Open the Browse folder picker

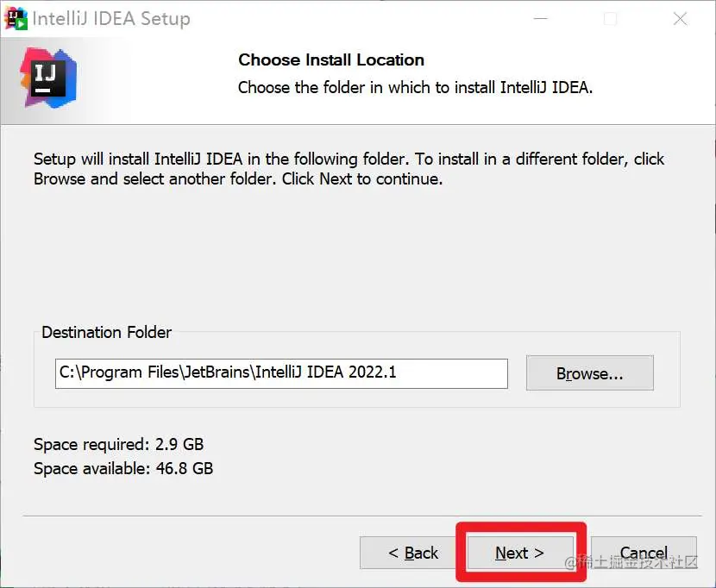tap(589, 373)
